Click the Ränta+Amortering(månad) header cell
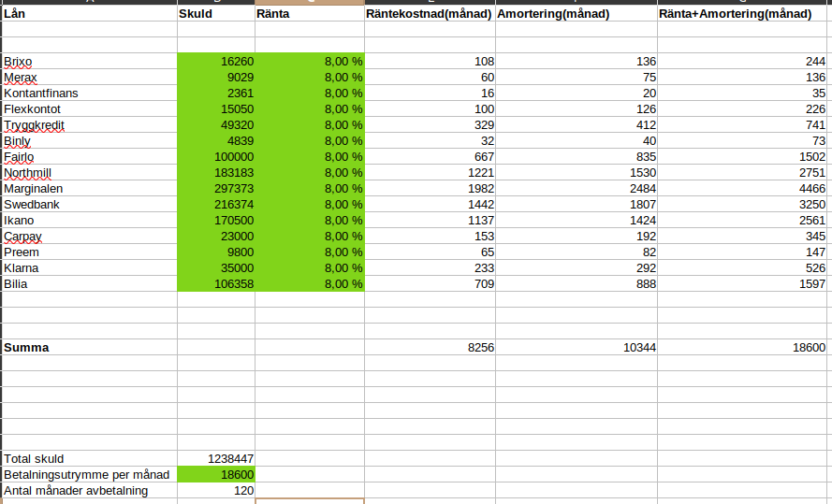The height and width of the screenshot is (504, 832). click(x=744, y=15)
